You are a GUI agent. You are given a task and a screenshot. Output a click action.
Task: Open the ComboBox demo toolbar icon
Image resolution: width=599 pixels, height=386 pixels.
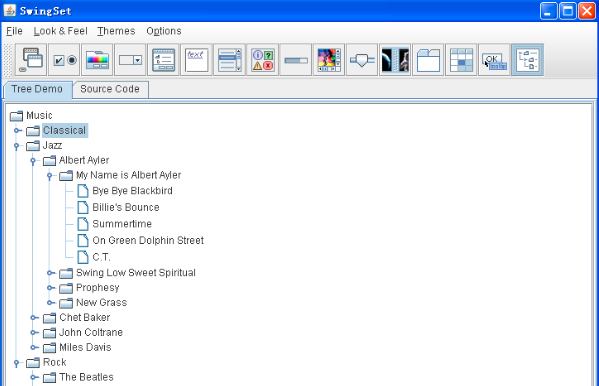pos(130,60)
